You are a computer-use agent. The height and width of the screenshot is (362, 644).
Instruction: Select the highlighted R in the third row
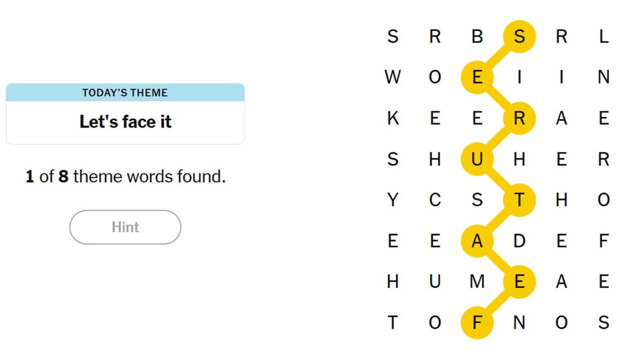pyautogui.click(x=519, y=118)
